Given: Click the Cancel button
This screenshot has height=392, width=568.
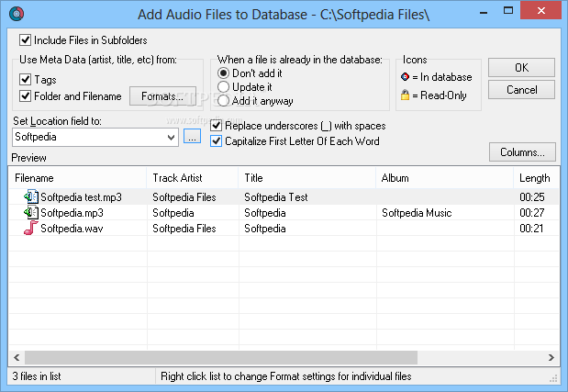Looking at the screenshot, I should coord(521,89).
